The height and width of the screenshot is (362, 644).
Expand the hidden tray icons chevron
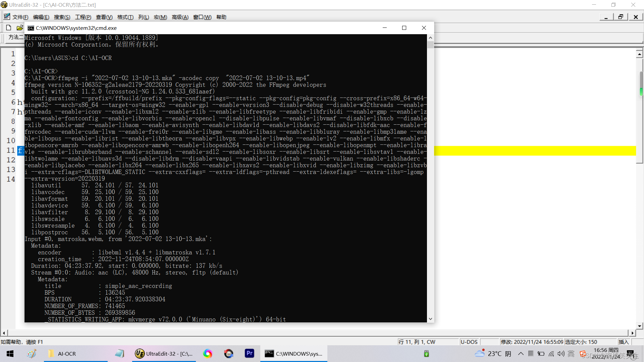521,354
